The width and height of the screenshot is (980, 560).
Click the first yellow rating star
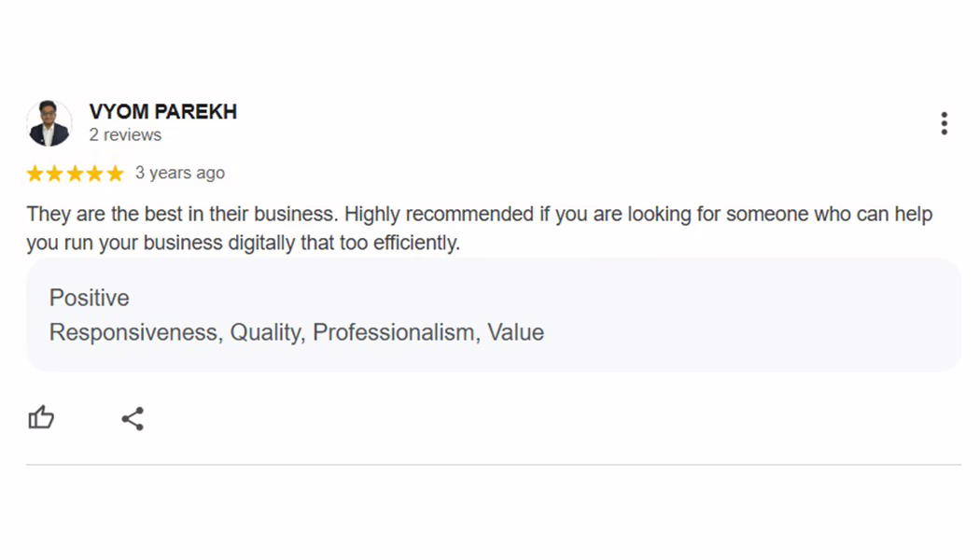pos(35,173)
